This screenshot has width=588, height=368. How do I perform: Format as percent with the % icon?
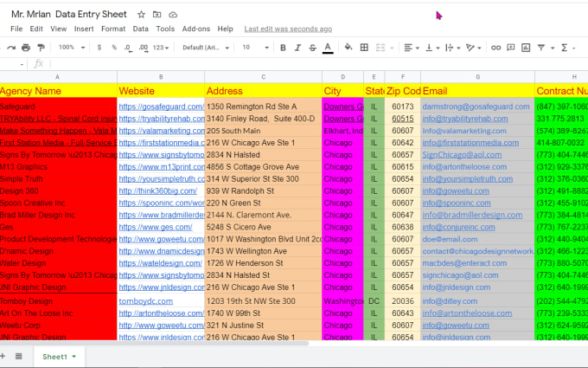pyautogui.click(x=114, y=48)
